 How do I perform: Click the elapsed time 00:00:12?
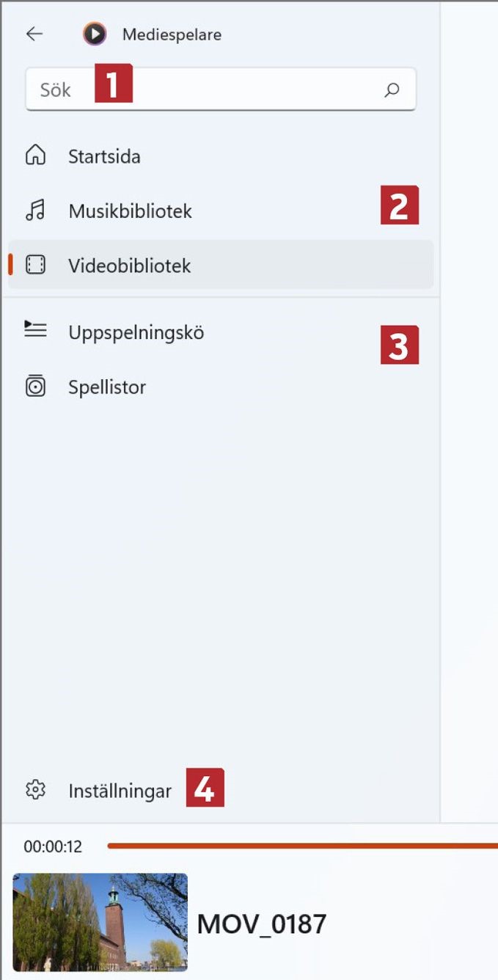[53, 846]
